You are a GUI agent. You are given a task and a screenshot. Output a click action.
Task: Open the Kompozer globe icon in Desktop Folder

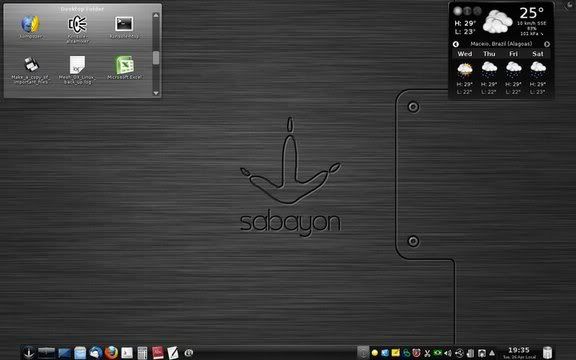pyautogui.click(x=31, y=25)
